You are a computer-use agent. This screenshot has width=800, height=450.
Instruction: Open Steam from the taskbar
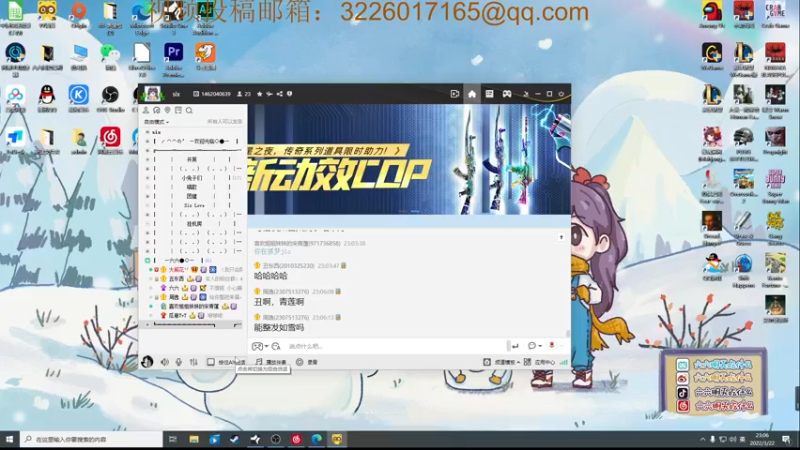point(235,439)
